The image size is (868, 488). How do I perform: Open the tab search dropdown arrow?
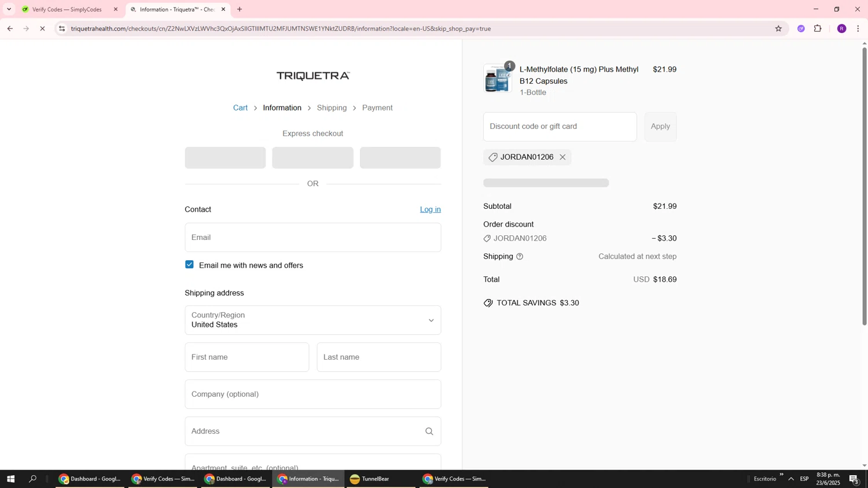[x=9, y=9]
